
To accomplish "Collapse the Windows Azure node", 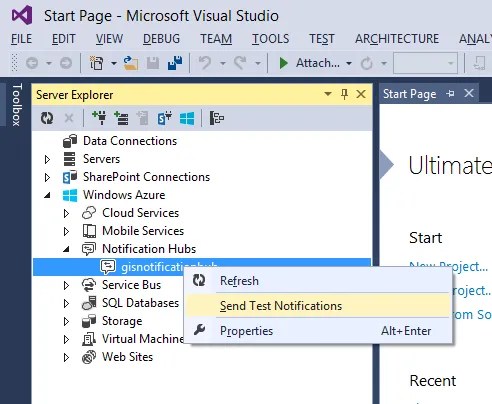I will [47, 195].
